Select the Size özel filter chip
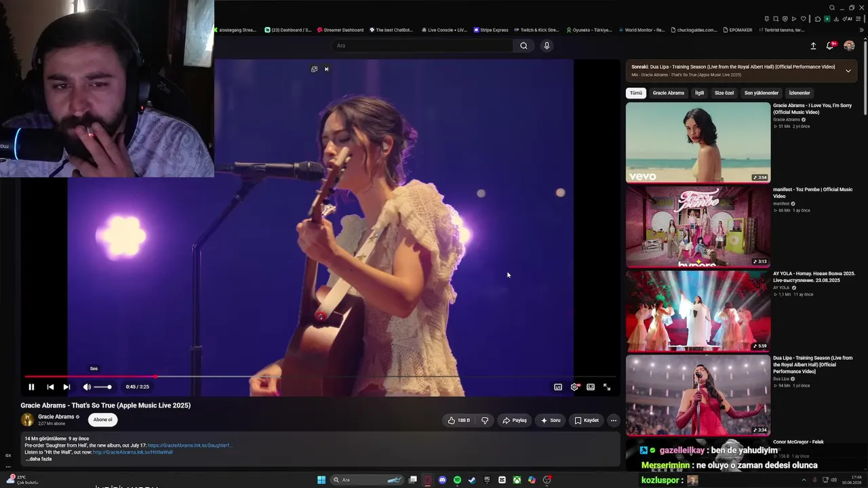The width and height of the screenshot is (868, 488). click(x=724, y=93)
